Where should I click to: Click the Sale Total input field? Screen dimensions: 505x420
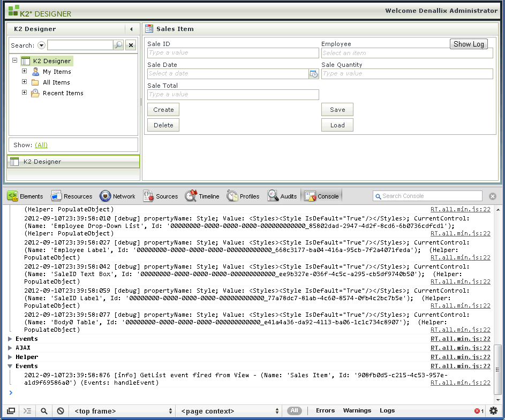point(233,95)
